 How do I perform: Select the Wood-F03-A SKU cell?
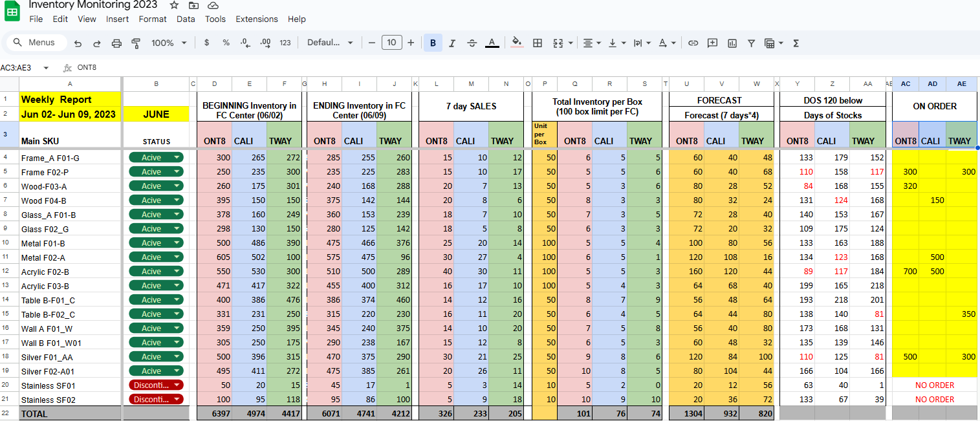(x=71, y=186)
